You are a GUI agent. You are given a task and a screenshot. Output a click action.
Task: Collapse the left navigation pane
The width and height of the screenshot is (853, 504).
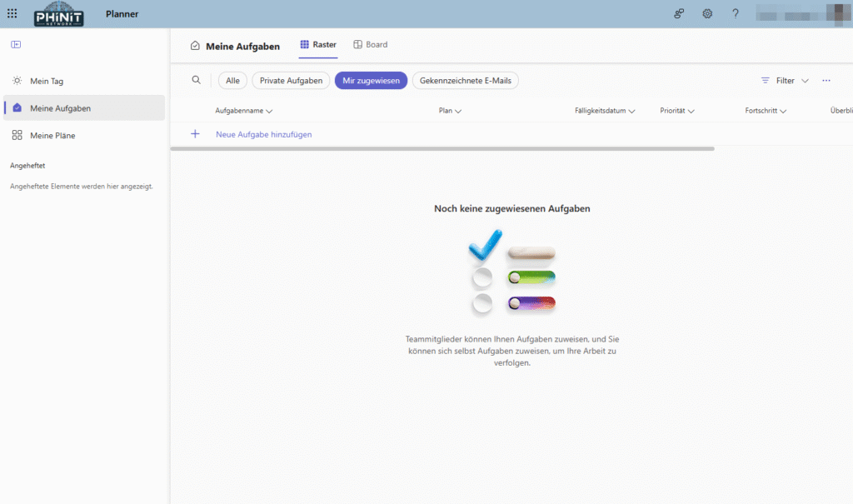point(16,43)
